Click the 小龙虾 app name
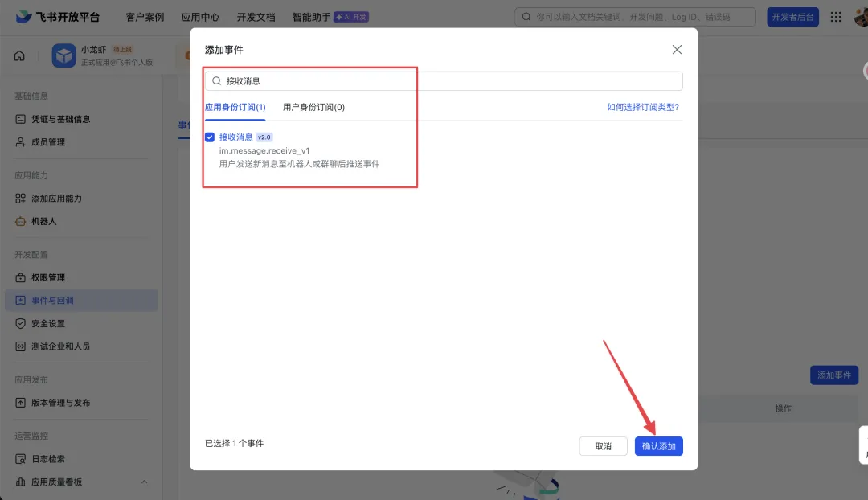The image size is (868, 500). click(x=93, y=50)
